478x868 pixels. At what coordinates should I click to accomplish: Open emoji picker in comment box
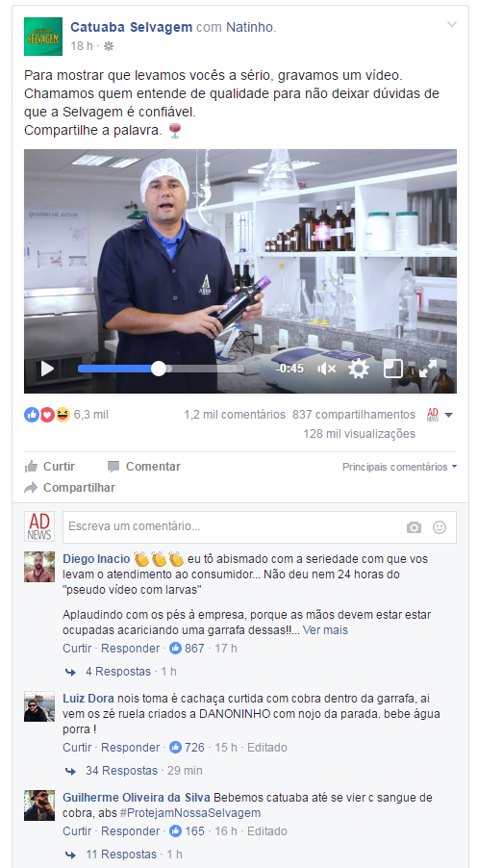pyautogui.click(x=440, y=527)
